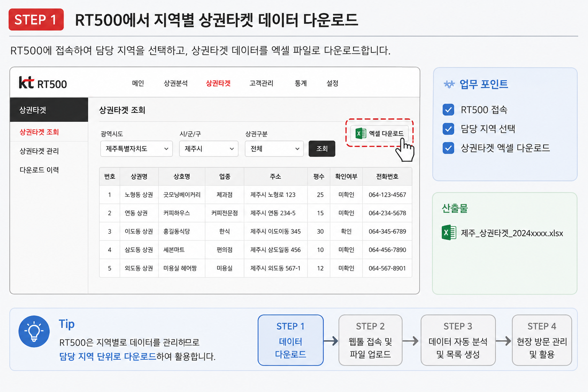Click the 상권타겟 sidebar header
This screenshot has width=588, height=392.
pyautogui.click(x=49, y=110)
